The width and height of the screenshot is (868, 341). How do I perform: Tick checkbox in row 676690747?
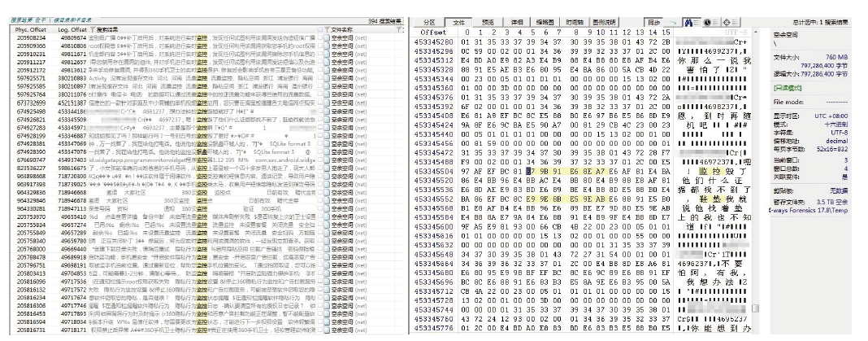pyautogui.click(x=320, y=160)
